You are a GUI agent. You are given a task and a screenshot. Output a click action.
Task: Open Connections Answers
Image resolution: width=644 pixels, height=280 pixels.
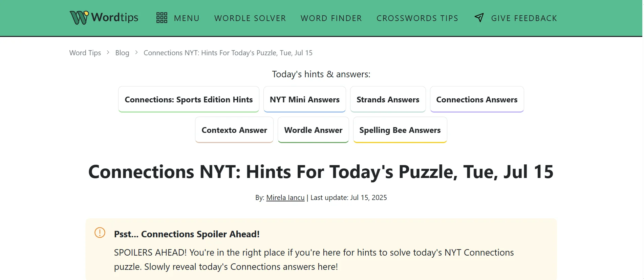pyautogui.click(x=477, y=99)
